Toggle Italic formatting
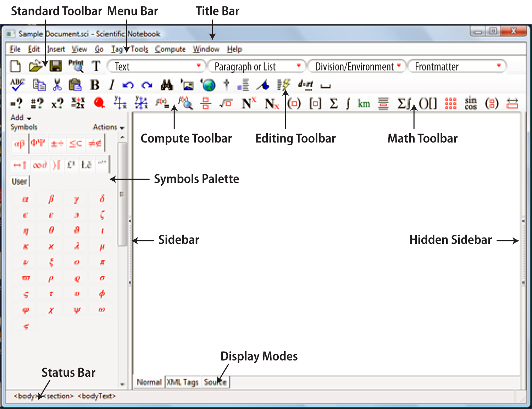This screenshot has width=532, height=409. [111, 85]
